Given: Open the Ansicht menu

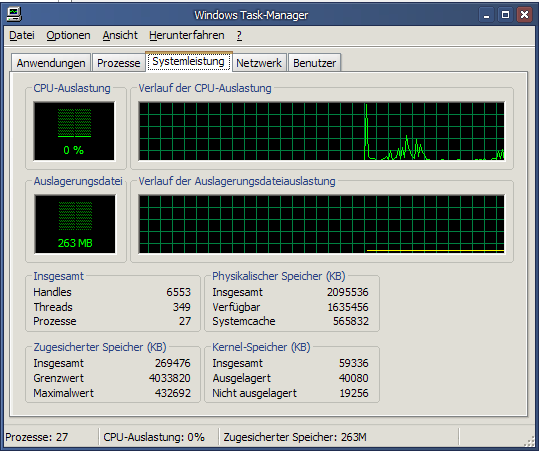Looking at the screenshot, I should (120, 35).
